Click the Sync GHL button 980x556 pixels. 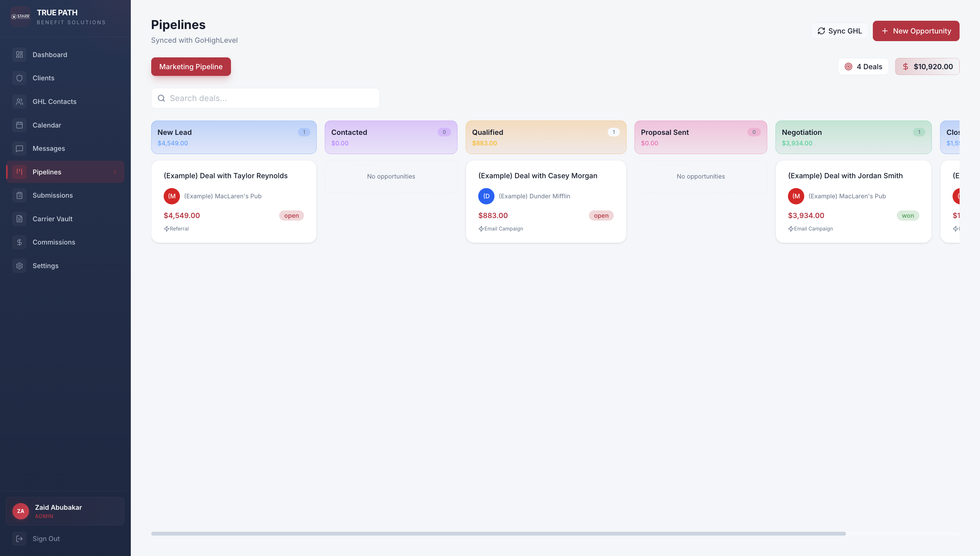839,31
